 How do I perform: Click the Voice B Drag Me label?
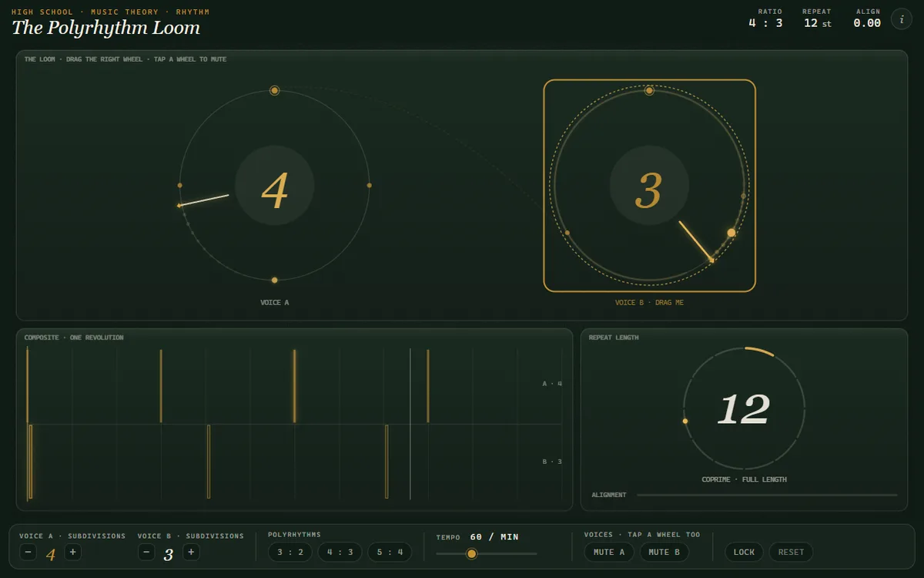pos(649,303)
